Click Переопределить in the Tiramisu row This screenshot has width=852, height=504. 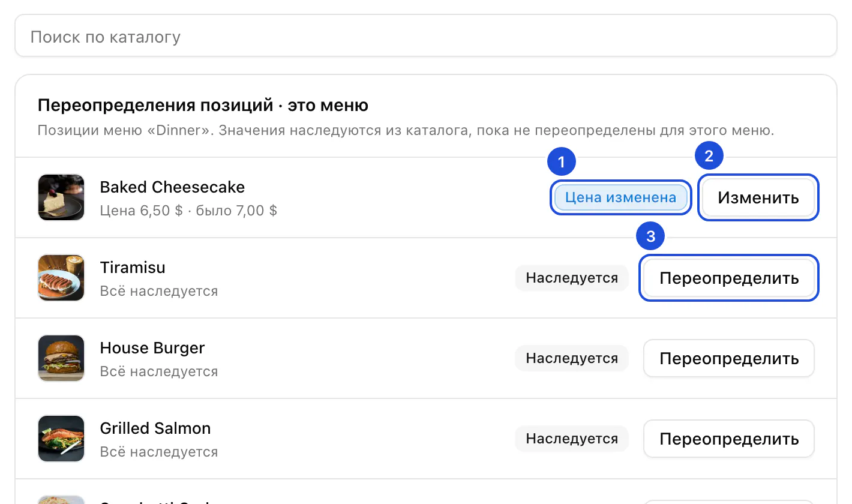coord(729,278)
